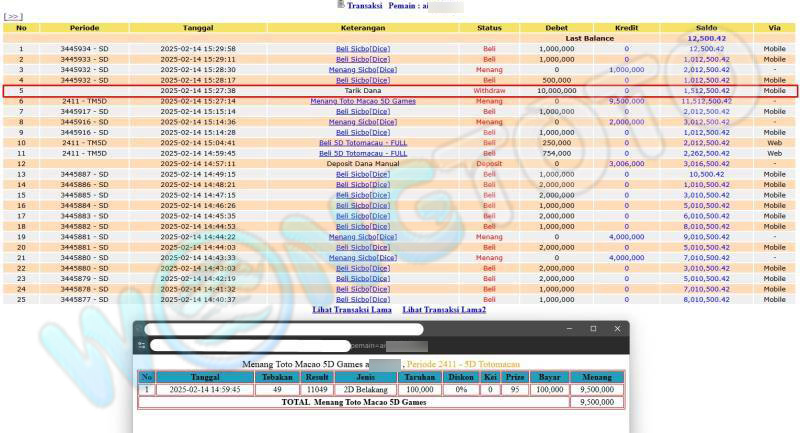The height and width of the screenshot is (433, 800).
Task: Open Menang Toto Macao 5D Games link
Action: 362,101
